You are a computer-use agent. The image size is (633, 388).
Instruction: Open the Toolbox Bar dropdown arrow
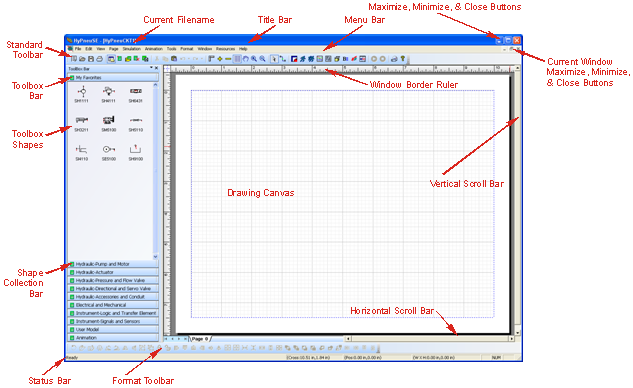[x=151, y=68]
